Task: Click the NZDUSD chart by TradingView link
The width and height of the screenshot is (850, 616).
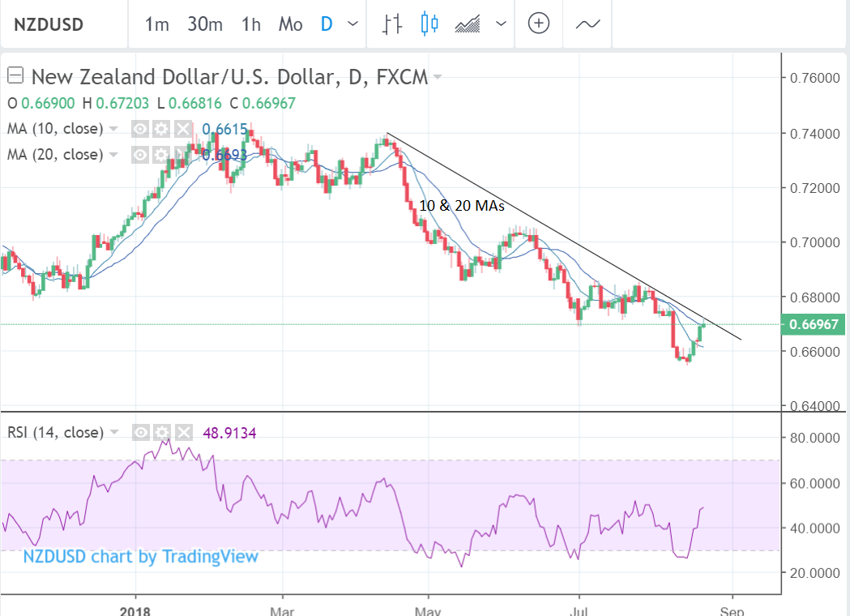Action: (140, 556)
